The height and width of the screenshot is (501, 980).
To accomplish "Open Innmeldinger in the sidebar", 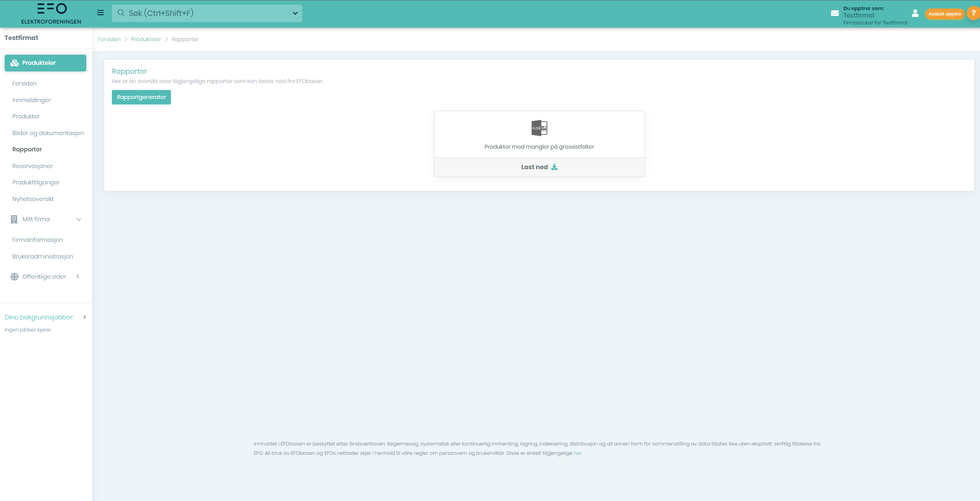I will tap(31, 100).
